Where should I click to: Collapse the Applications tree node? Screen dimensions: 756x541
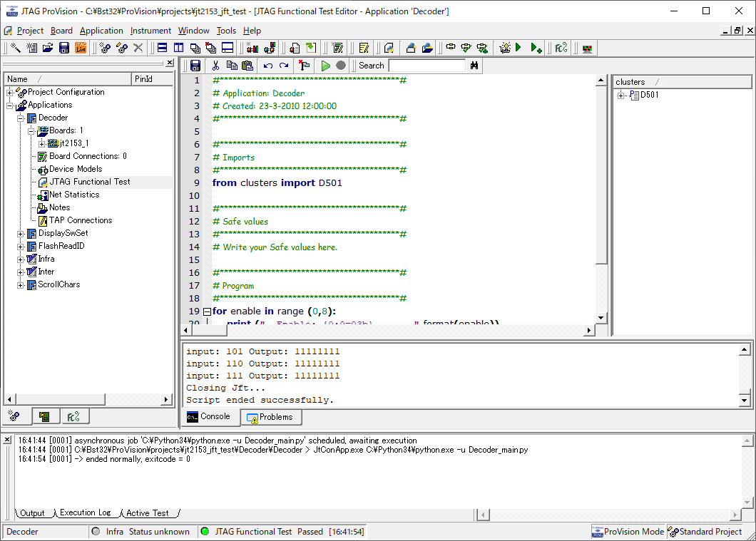point(10,105)
